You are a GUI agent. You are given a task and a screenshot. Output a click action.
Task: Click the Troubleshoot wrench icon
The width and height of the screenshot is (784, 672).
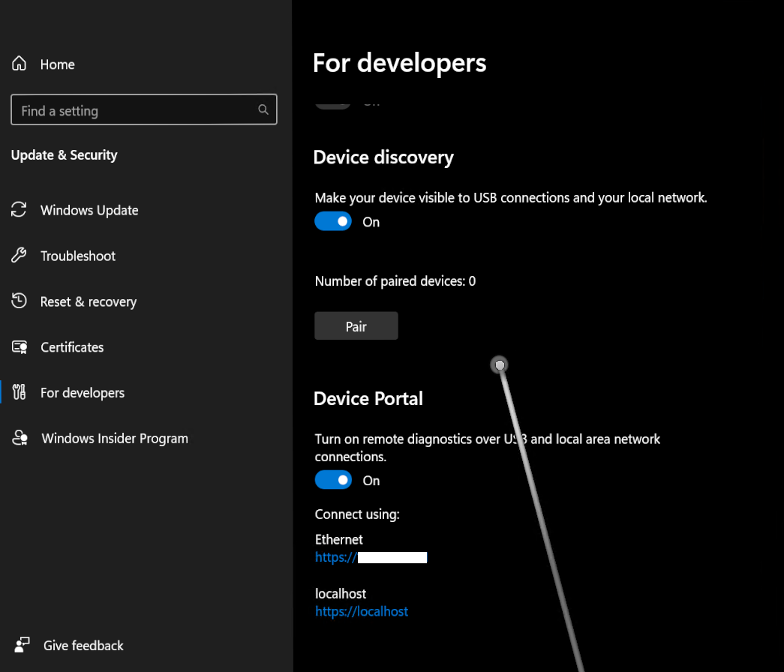pos(19,256)
